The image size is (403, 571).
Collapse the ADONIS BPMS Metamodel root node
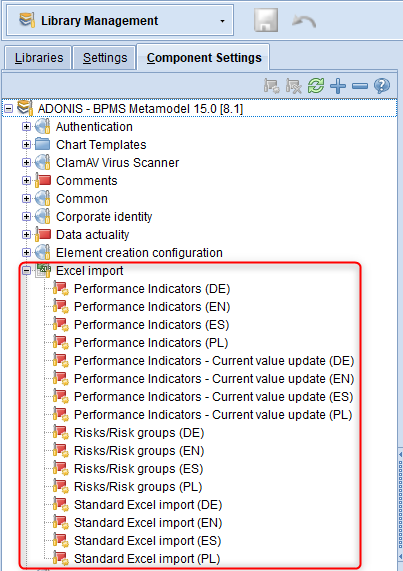pyautogui.click(x=8, y=109)
